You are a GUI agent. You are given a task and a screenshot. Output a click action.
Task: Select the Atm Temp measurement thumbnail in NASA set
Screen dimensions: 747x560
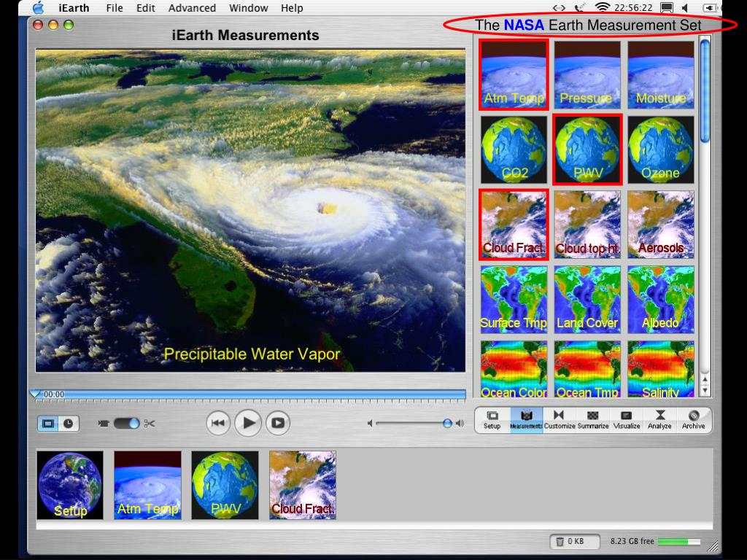click(x=514, y=74)
